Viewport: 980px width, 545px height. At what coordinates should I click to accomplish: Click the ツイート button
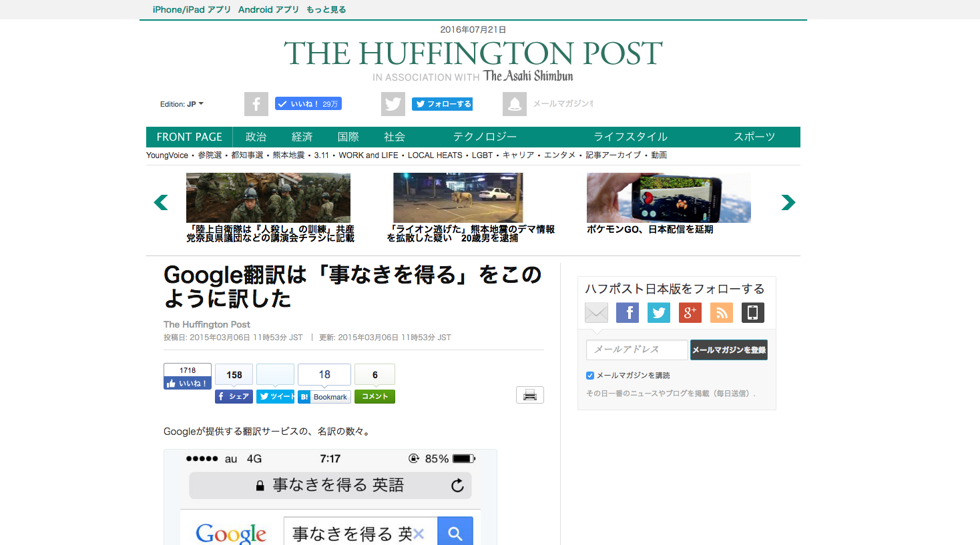point(275,396)
